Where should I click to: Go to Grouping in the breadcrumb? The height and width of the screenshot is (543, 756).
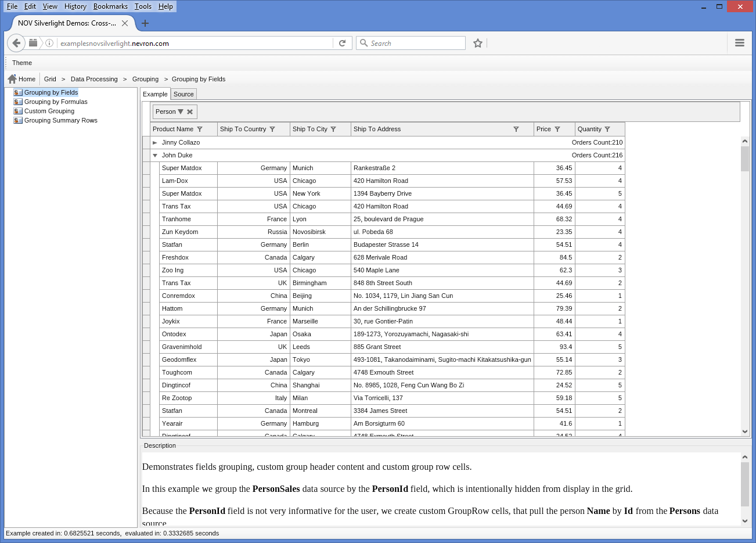(145, 79)
